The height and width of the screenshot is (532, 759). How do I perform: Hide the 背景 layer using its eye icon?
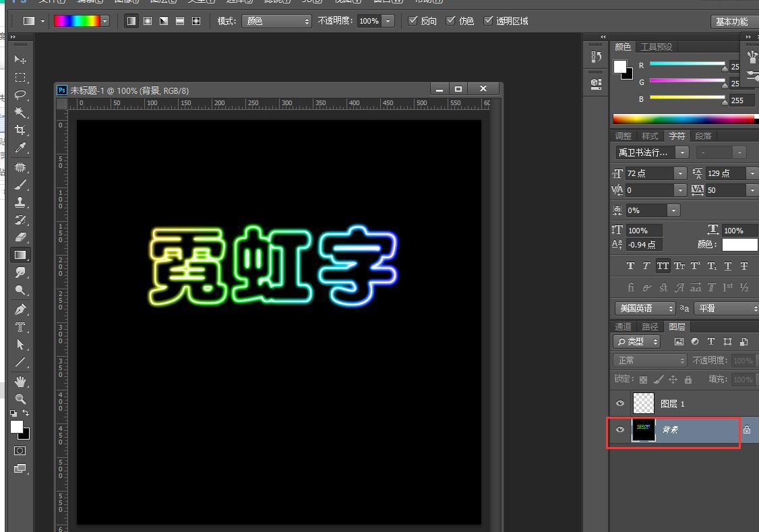coord(619,430)
